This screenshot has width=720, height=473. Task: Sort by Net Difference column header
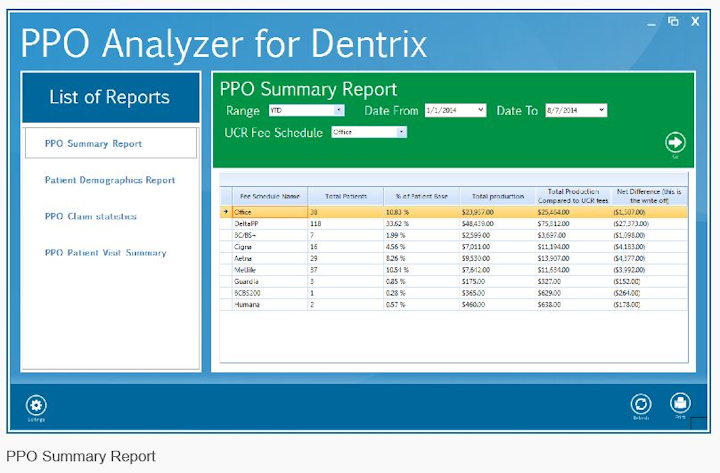649,196
